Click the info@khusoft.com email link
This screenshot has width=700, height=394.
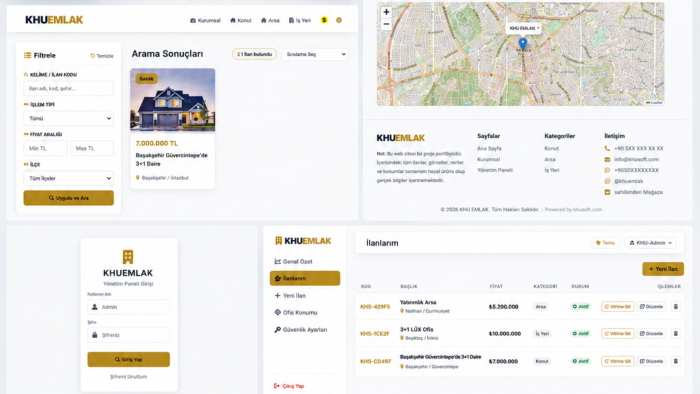point(636,159)
